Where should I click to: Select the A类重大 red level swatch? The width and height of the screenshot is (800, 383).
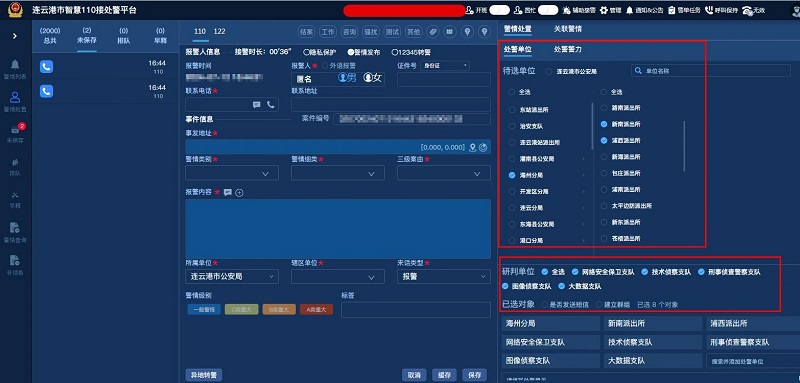click(316, 309)
